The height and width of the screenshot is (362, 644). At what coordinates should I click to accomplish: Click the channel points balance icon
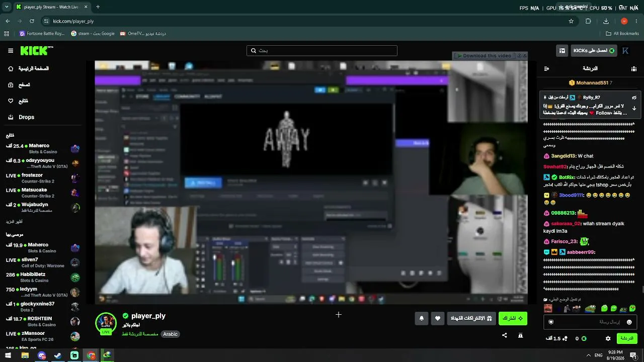click(x=565, y=339)
